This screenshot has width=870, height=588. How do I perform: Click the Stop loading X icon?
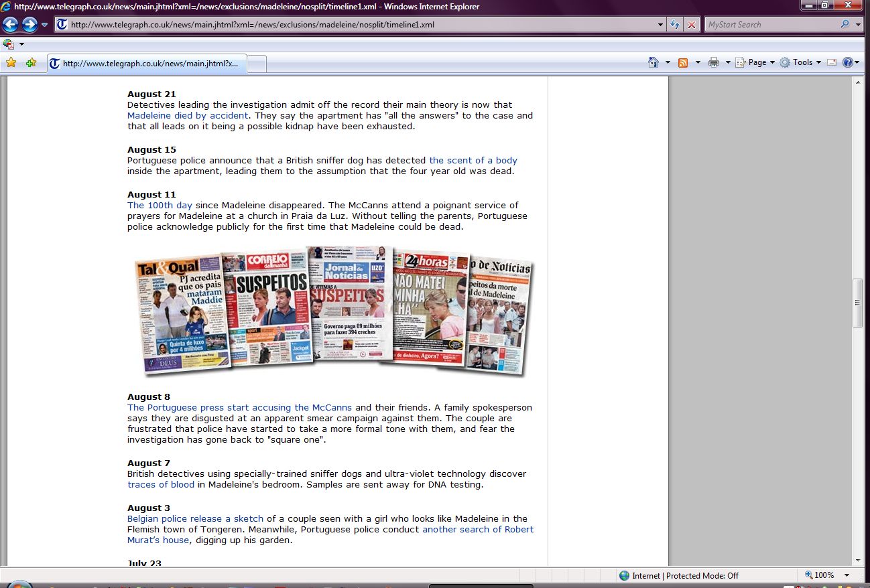pos(692,25)
